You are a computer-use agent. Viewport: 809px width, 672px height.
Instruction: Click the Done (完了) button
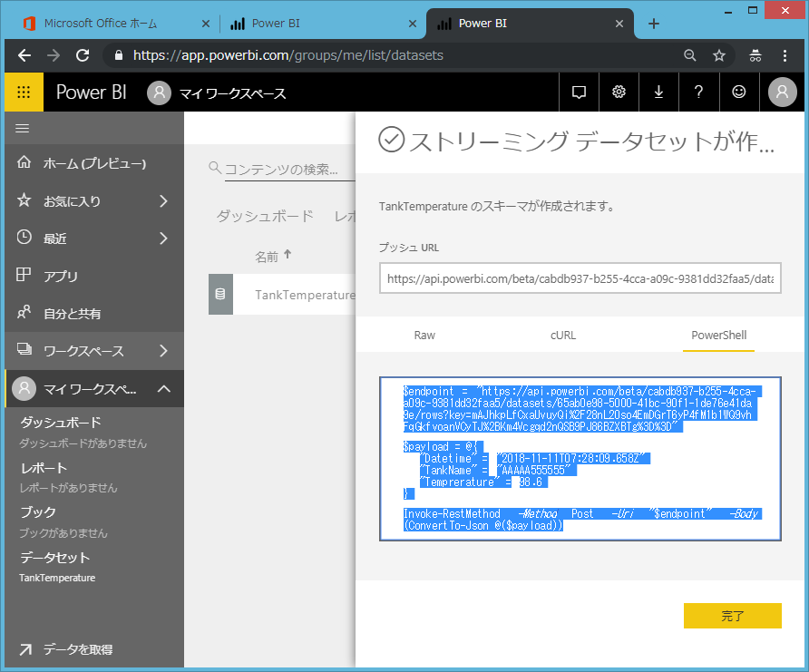732,616
